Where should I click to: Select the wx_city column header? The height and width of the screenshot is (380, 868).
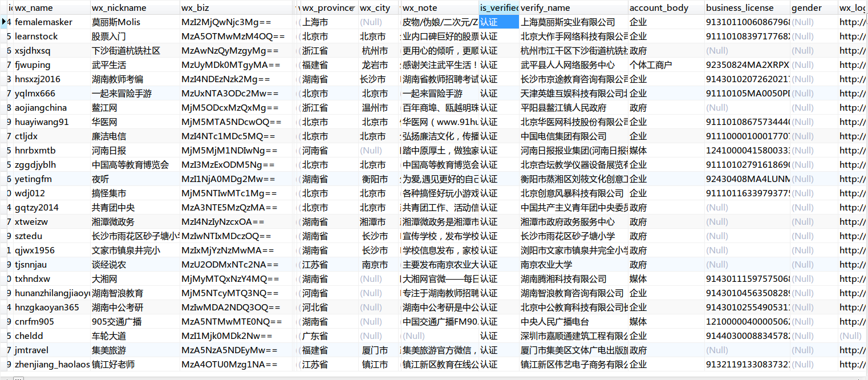(x=378, y=7)
